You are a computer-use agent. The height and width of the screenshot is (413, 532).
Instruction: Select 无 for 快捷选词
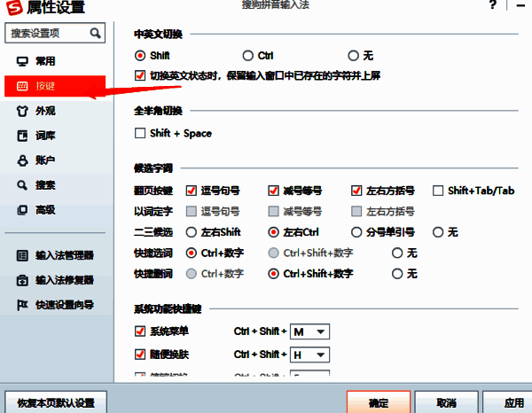[397, 253]
